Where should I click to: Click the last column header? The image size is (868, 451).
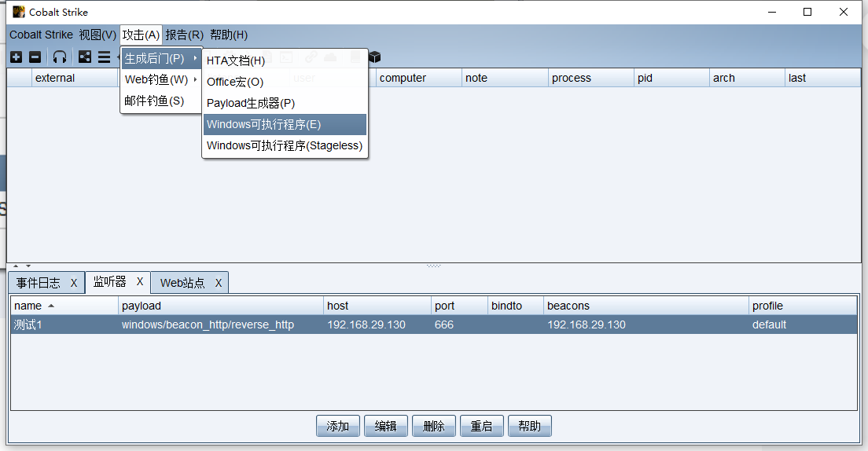pos(822,78)
